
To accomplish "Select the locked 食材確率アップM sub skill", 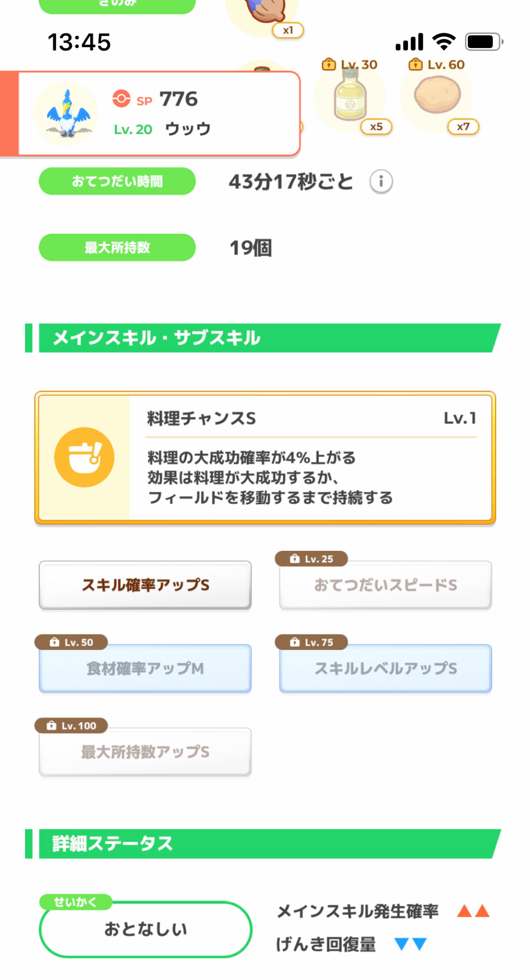I will click(x=145, y=668).
